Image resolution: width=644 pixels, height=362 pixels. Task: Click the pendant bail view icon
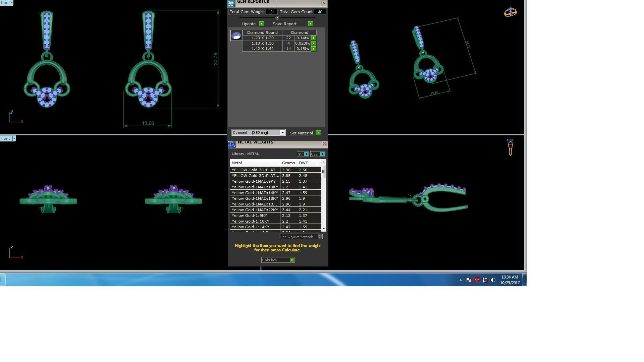tap(510, 147)
